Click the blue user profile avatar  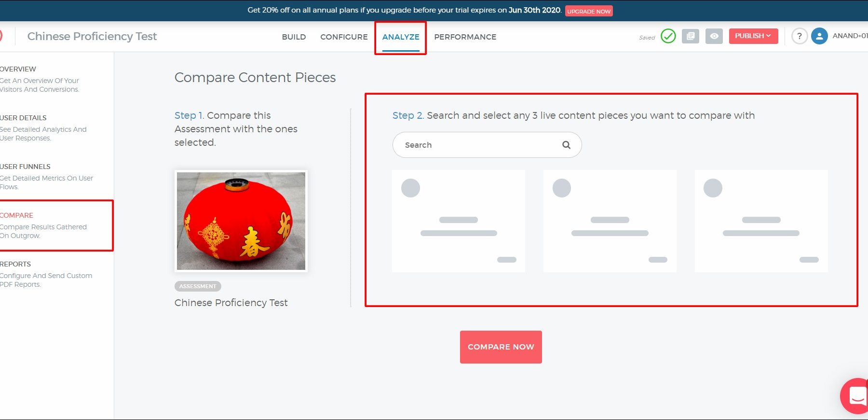pos(819,36)
